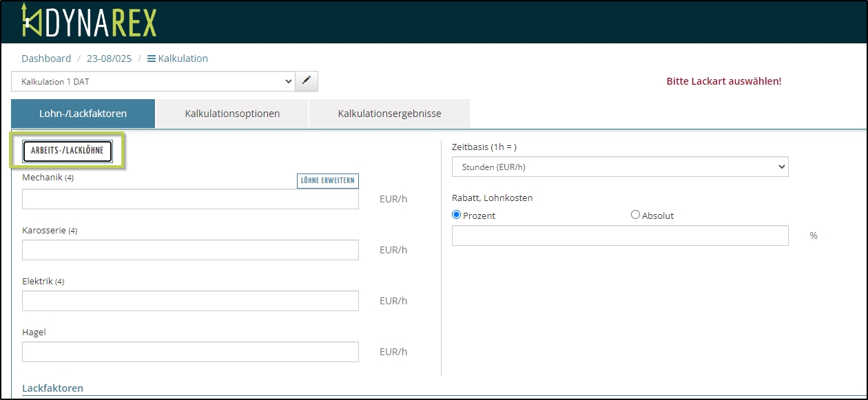Click the LÖHNE ERWEITERN button
868x400 pixels.
click(x=328, y=181)
